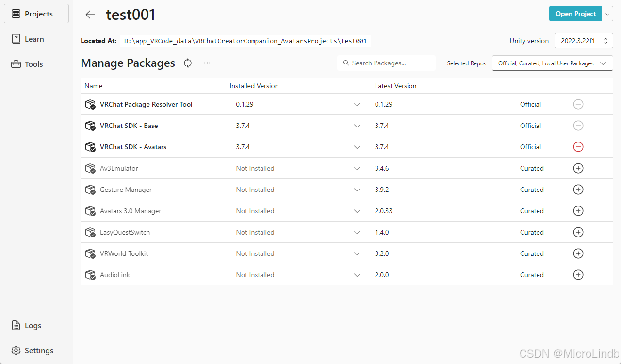Click the Avatars 3.0 Manager package icon
This screenshot has height=364, width=621.
click(x=90, y=211)
